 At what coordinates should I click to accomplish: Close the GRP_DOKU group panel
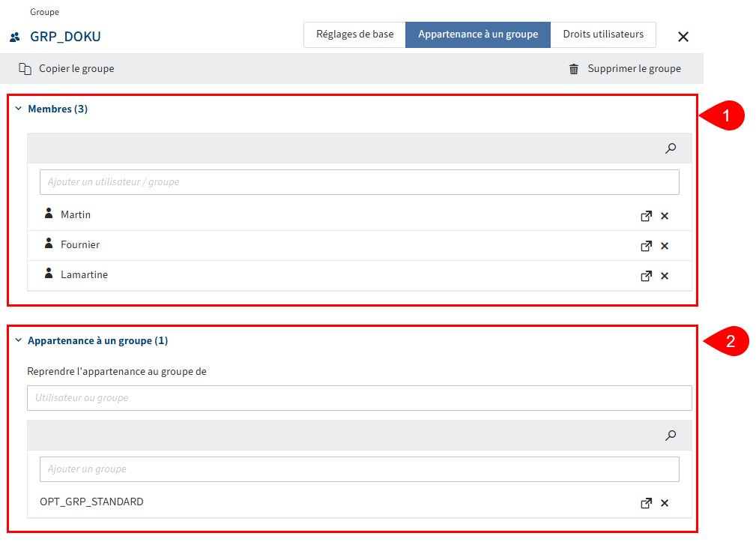683,37
